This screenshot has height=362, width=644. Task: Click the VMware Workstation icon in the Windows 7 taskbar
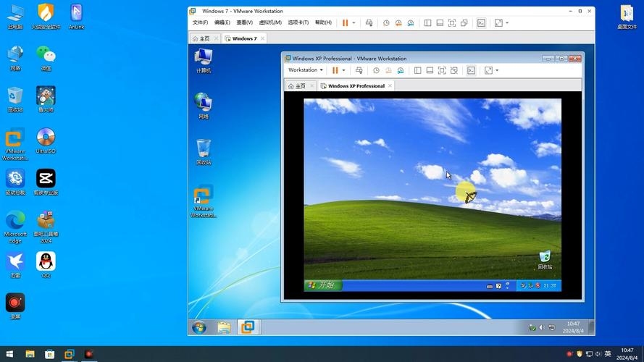248,327
